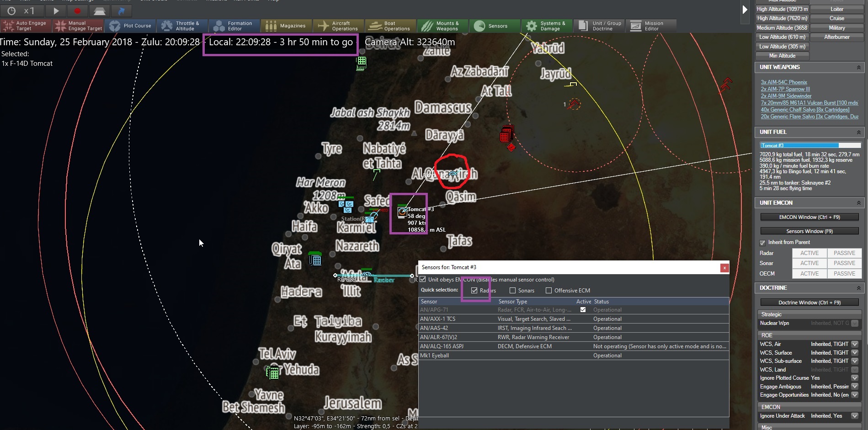
Task: Collapse the UNIT WEAPONS section
Action: 858,67
